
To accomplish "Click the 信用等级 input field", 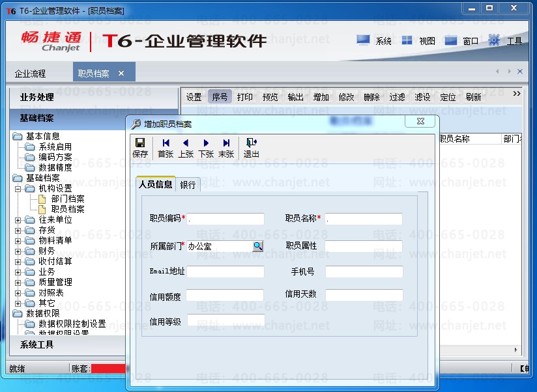I will pos(226,320).
